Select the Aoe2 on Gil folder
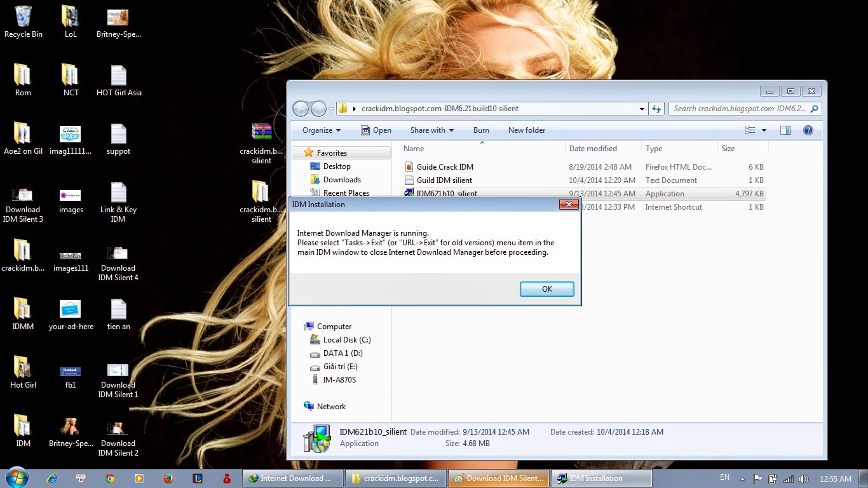Viewport: 868px width, 488px height. click(x=23, y=139)
